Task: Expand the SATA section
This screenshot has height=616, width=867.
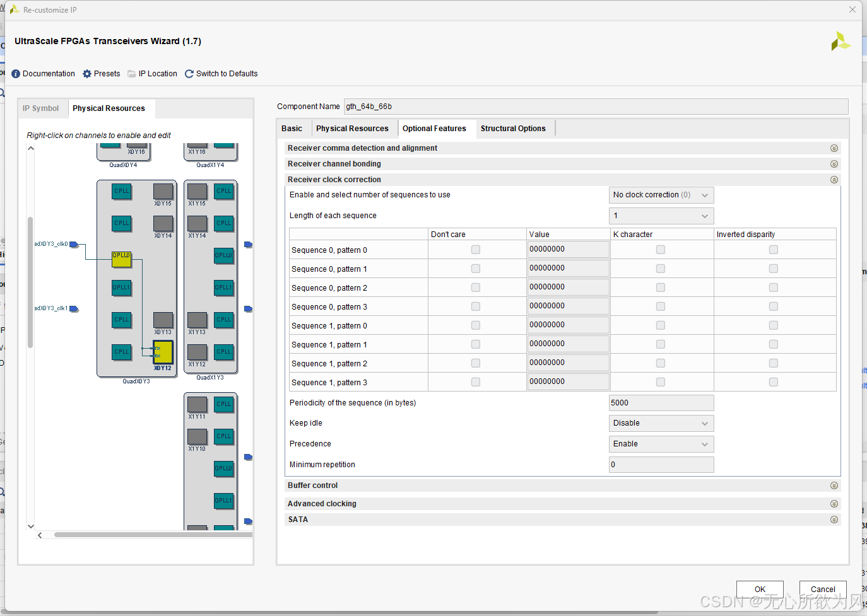Action: [834, 520]
